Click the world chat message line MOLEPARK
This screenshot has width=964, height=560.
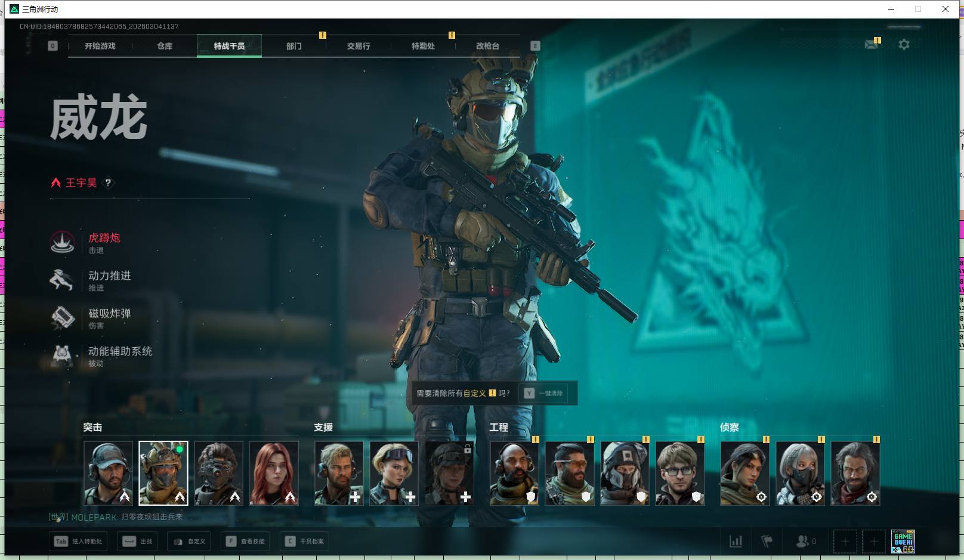[116, 517]
